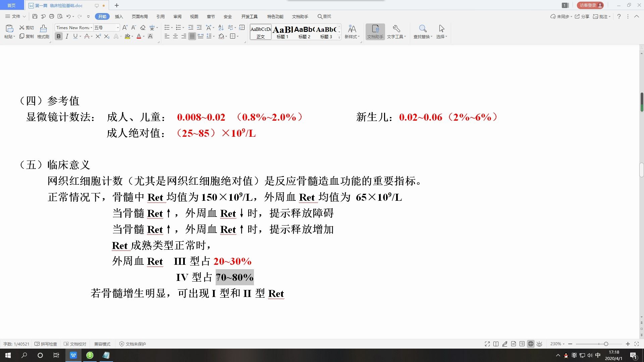Click the Print icon
Image resolution: width=644 pixels, height=362 pixels.
(51, 16)
